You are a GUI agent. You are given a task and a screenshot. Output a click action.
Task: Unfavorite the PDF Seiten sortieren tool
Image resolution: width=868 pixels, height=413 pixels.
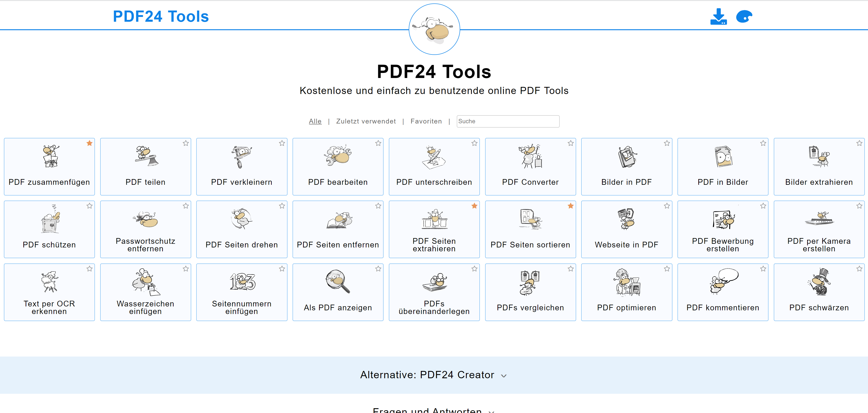571,206
